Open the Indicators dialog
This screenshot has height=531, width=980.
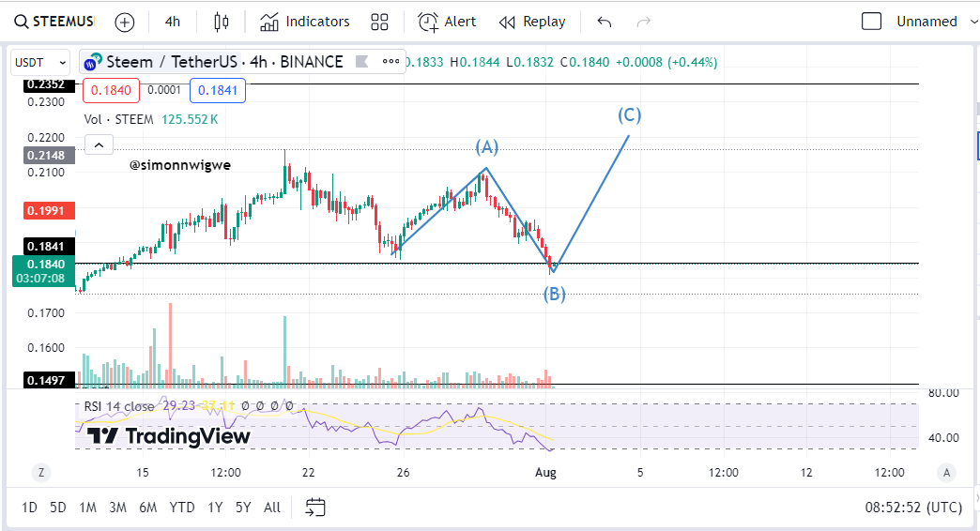(305, 22)
